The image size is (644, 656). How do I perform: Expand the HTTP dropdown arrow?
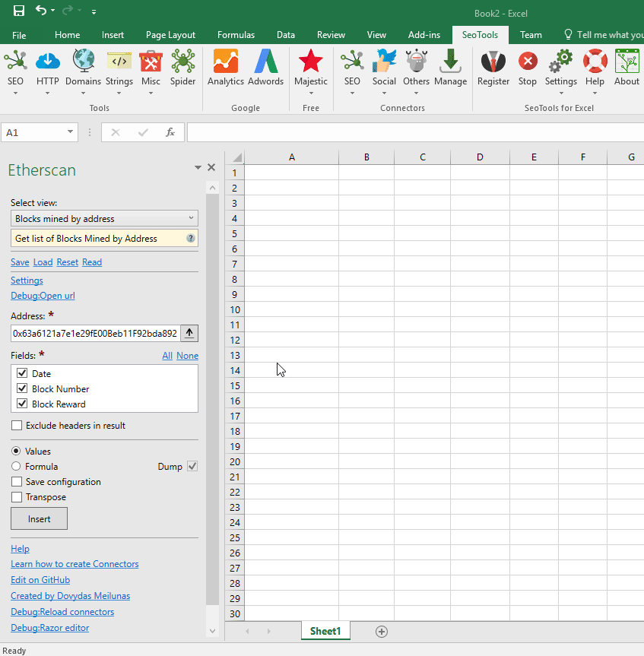click(x=47, y=93)
